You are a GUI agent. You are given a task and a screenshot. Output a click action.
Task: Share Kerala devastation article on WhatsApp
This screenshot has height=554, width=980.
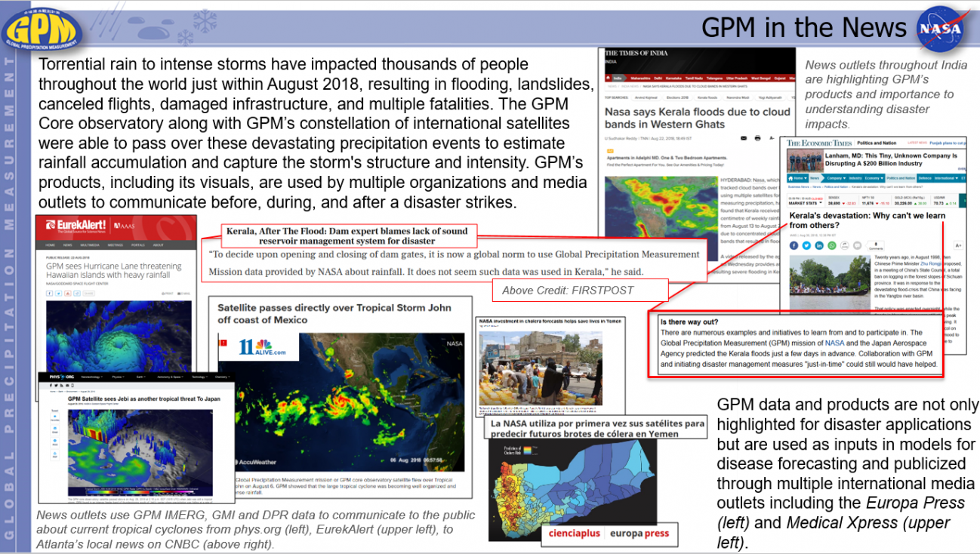832,245
